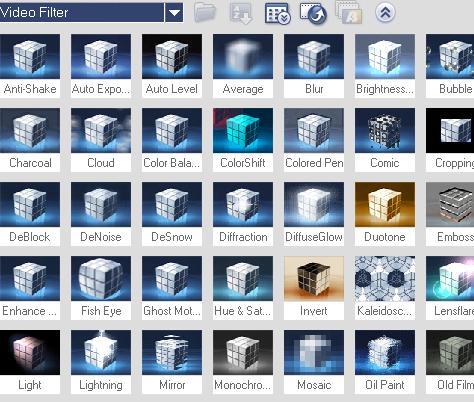Screen dimensions: 474x402
Task: Pick the DeSnow filter thumbnail
Action: click(x=172, y=204)
